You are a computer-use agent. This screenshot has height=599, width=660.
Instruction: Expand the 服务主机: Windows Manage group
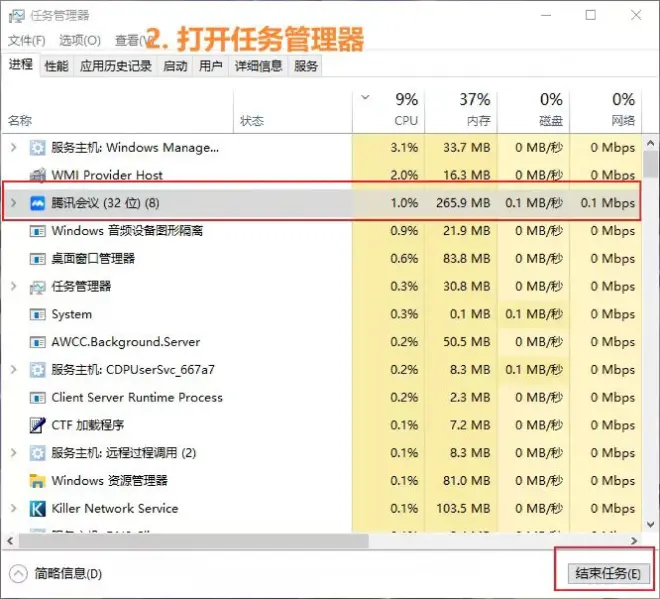click(13, 148)
